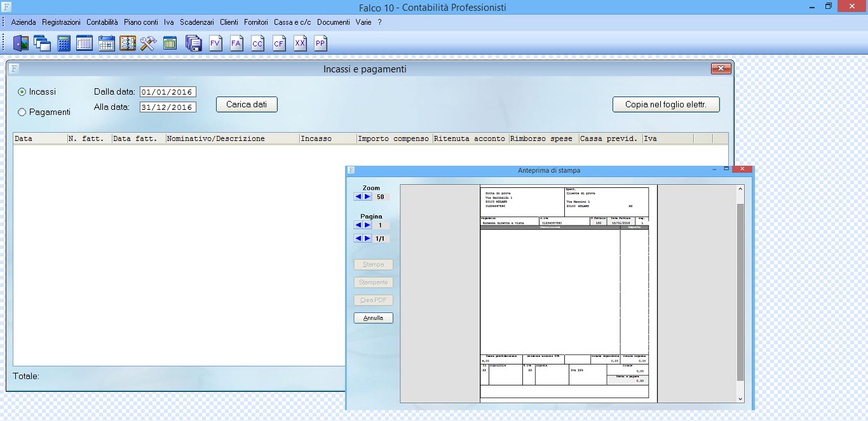Click the CC document toolbar icon
Screen dimensions: 868x421
(x=257, y=43)
